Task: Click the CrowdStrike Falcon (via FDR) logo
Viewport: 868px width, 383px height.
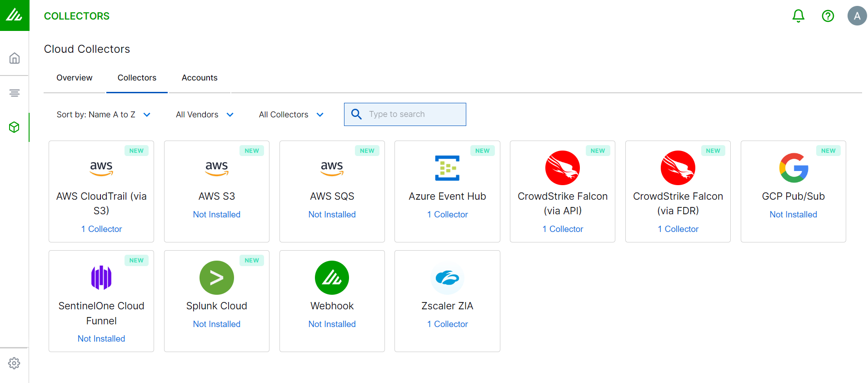Action: [x=678, y=168]
